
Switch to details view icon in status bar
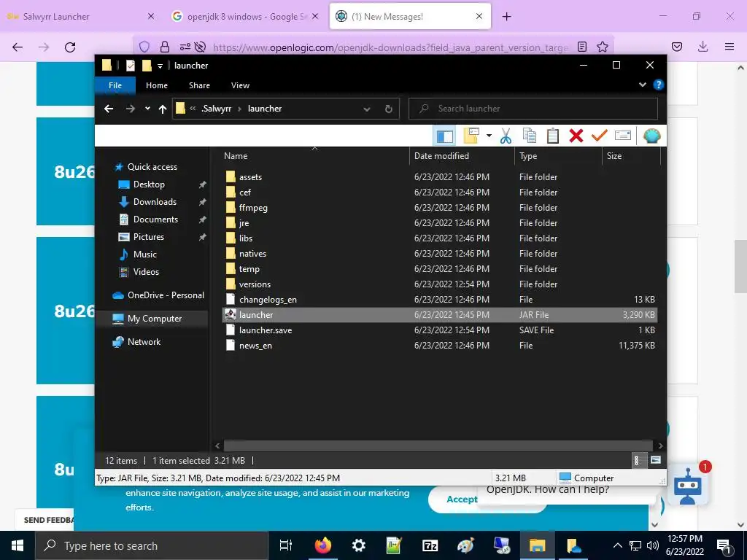pos(636,460)
